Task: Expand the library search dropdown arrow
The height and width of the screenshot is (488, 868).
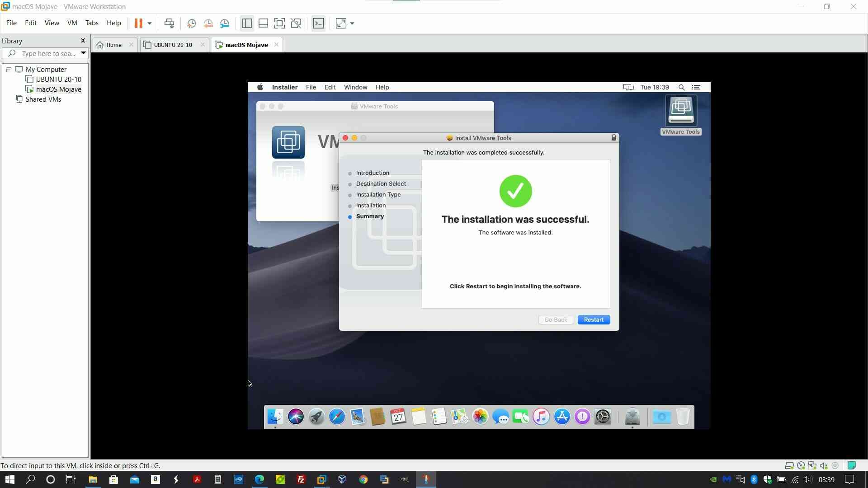Action: tap(83, 53)
